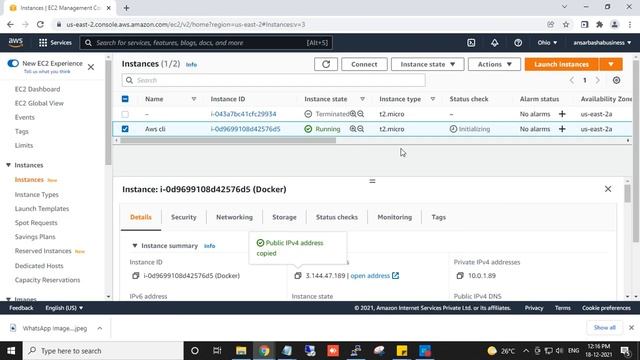640x360 pixels.
Task: Bookmark this page with the star icon
Action: pos(566,24)
